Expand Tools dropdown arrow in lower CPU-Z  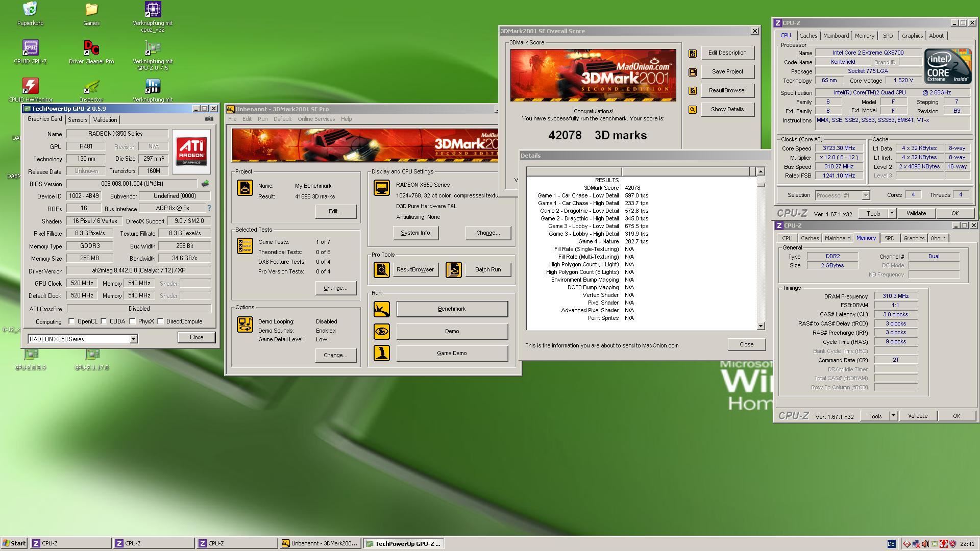tap(893, 416)
